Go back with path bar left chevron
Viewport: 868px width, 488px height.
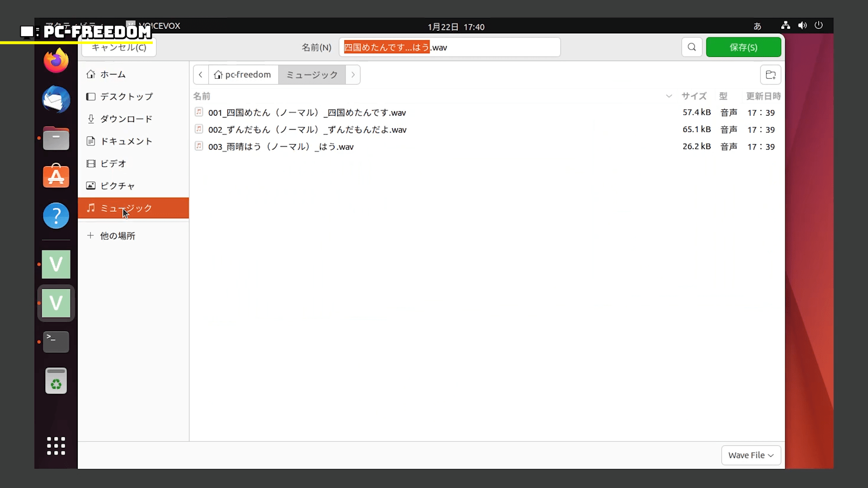pyautogui.click(x=201, y=75)
